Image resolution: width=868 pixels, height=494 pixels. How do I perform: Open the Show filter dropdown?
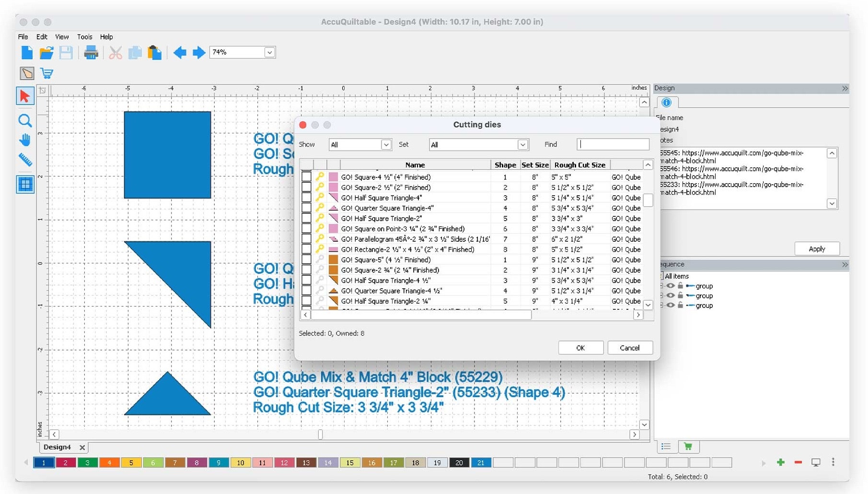(x=360, y=145)
